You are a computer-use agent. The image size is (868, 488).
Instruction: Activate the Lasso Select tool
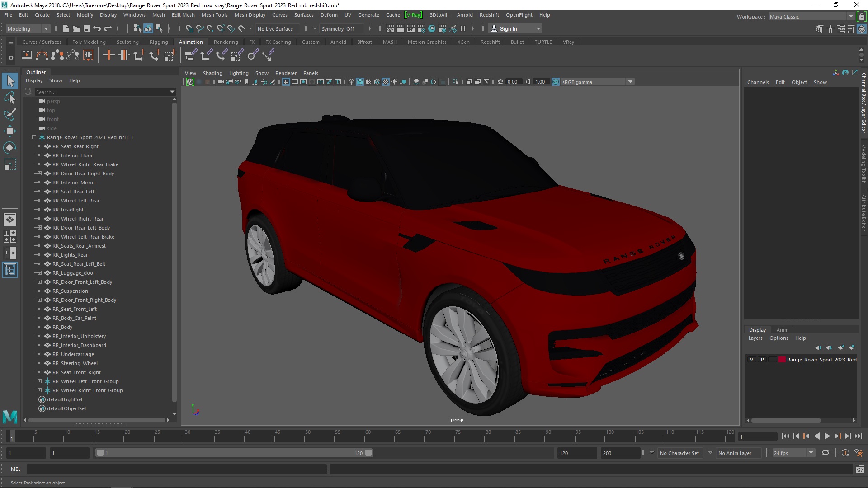pyautogui.click(x=10, y=98)
